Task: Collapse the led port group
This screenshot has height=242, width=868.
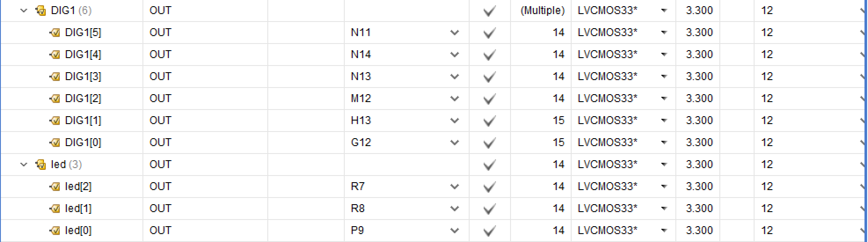Action: pos(24,165)
